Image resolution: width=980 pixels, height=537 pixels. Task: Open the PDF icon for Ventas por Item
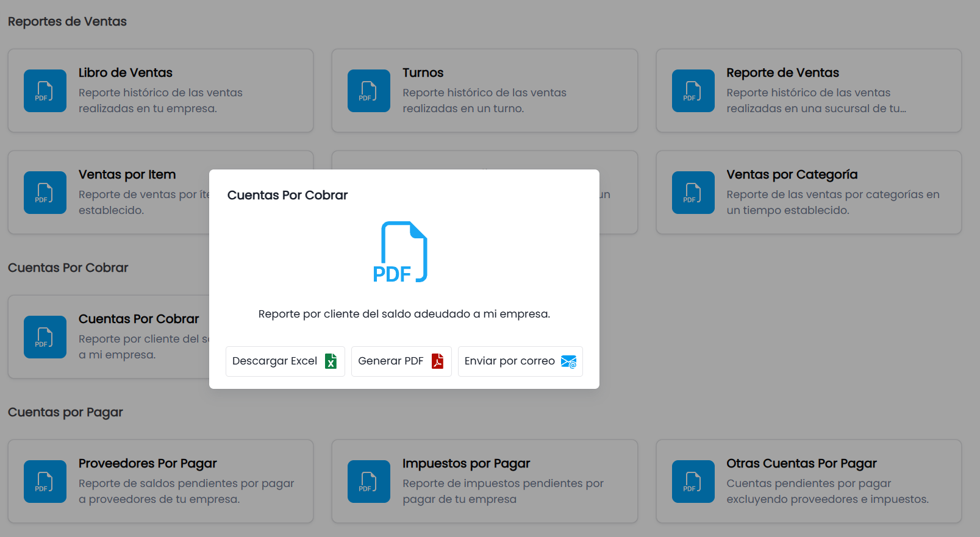pyautogui.click(x=45, y=193)
